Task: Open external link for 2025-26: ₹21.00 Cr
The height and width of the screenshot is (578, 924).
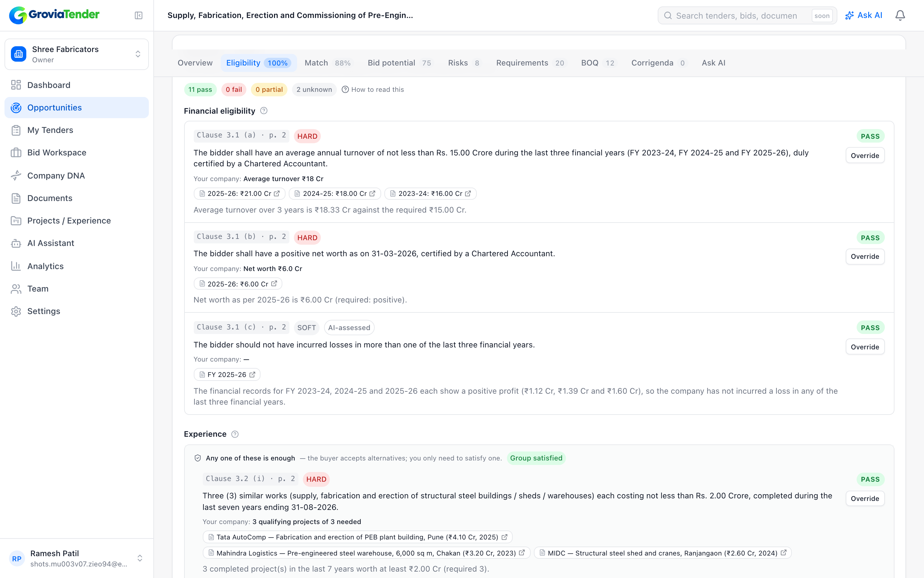Action: 277,193
